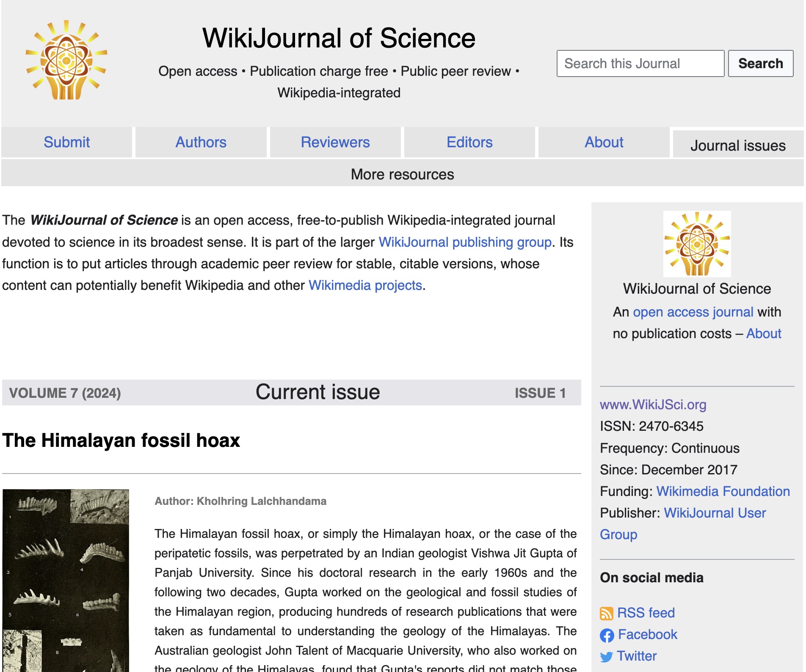Open the Facebook link
The image size is (806, 672).
(647, 634)
